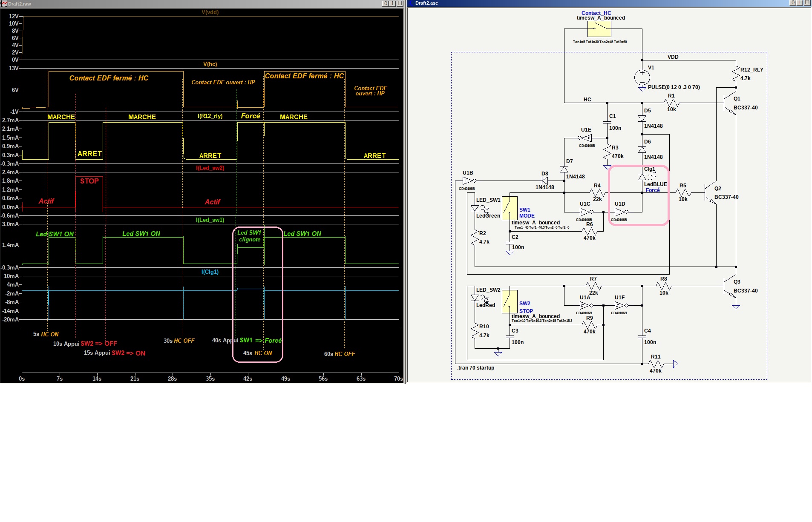
Task: Click resistor R6 symbol
Action: pos(590,232)
